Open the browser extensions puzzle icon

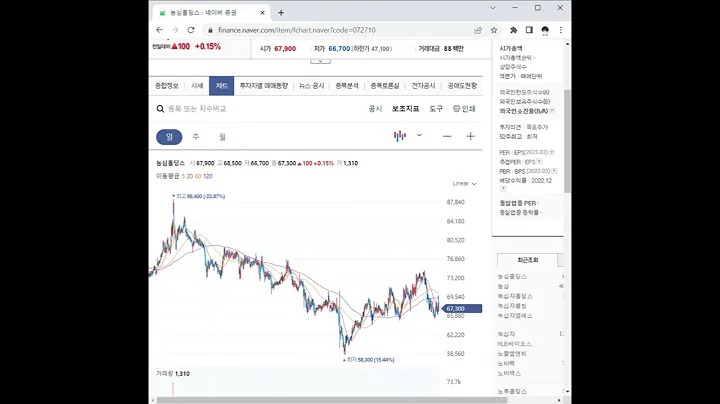click(513, 30)
